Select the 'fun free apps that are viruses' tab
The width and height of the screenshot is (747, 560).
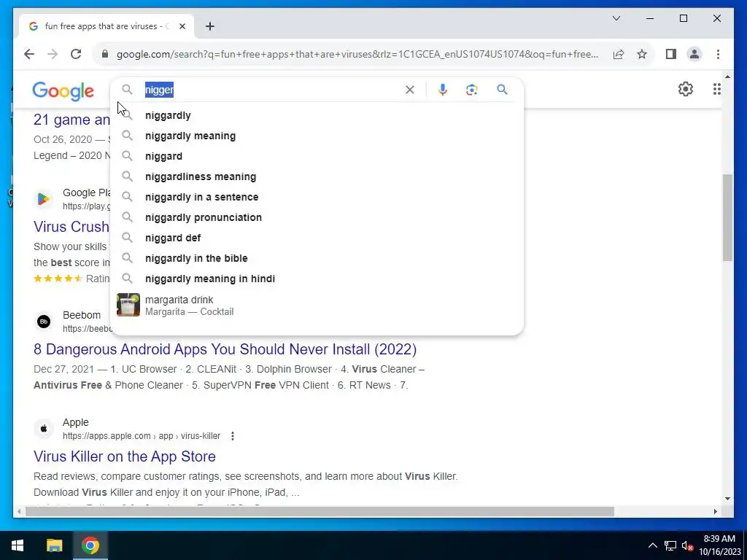click(x=106, y=26)
